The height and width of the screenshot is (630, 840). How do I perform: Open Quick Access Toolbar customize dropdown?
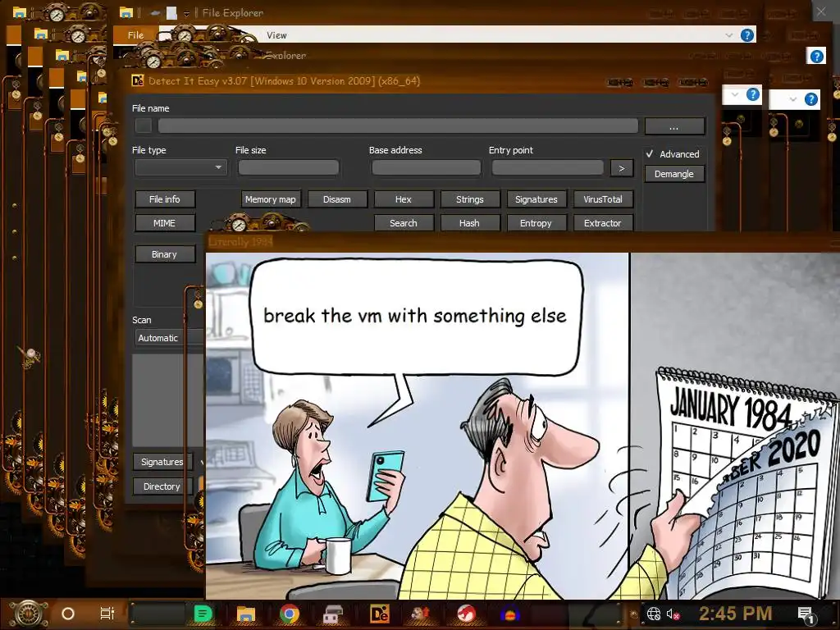click(x=186, y=14)
